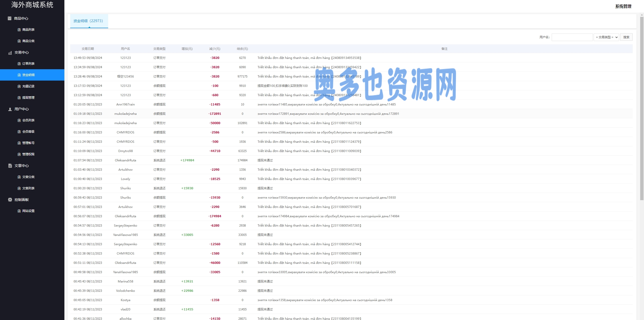Click the 控制面板 gear icon
The image size is (644, 320).
coord(10,200)
